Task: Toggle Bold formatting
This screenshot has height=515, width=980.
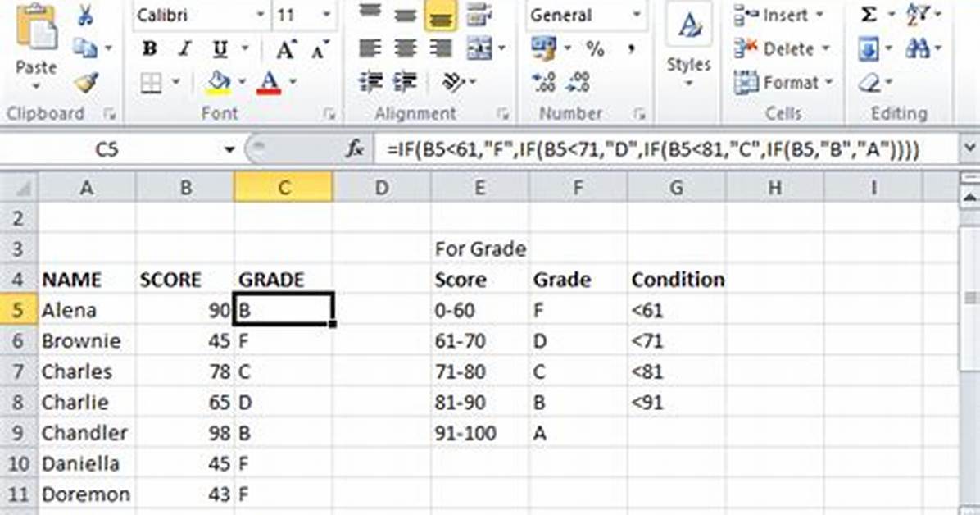Action: click(x=149, y=48)
